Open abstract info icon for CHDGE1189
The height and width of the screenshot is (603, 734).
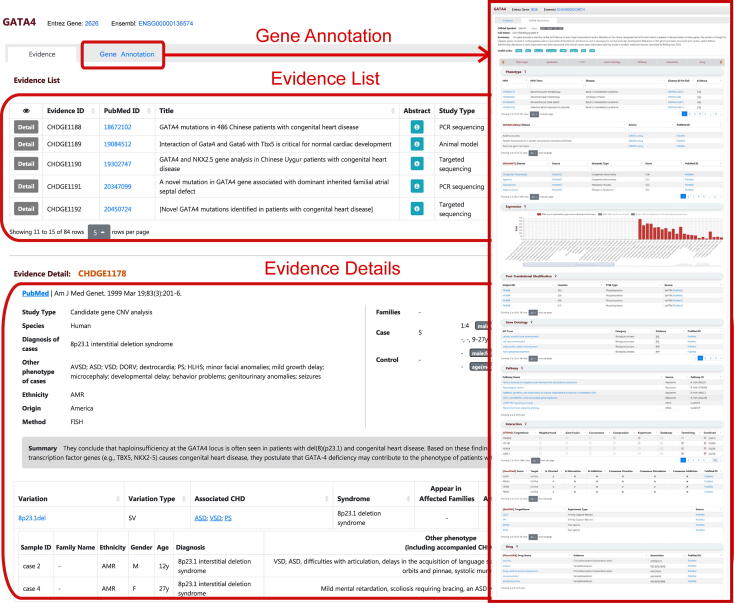417,144
